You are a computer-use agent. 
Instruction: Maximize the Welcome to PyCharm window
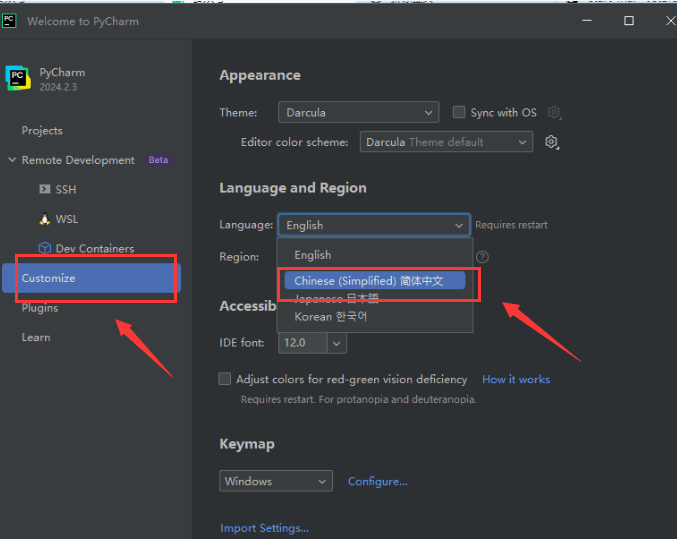tap(629, 20)
